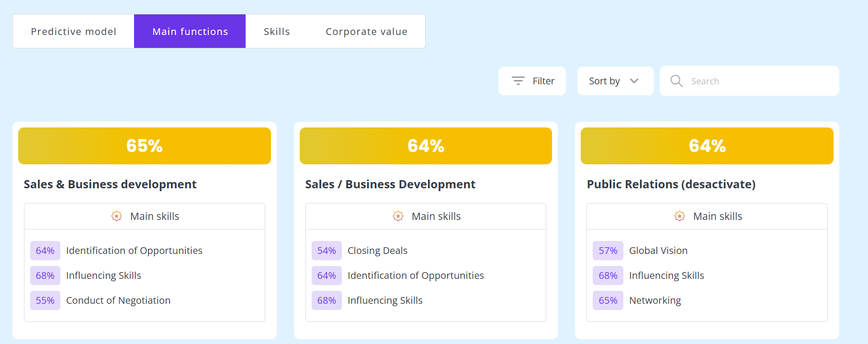Click the 65% yellow score bar
Viewport: 868px width, 344px height.
pyautogui.click(x=145, y=146)
